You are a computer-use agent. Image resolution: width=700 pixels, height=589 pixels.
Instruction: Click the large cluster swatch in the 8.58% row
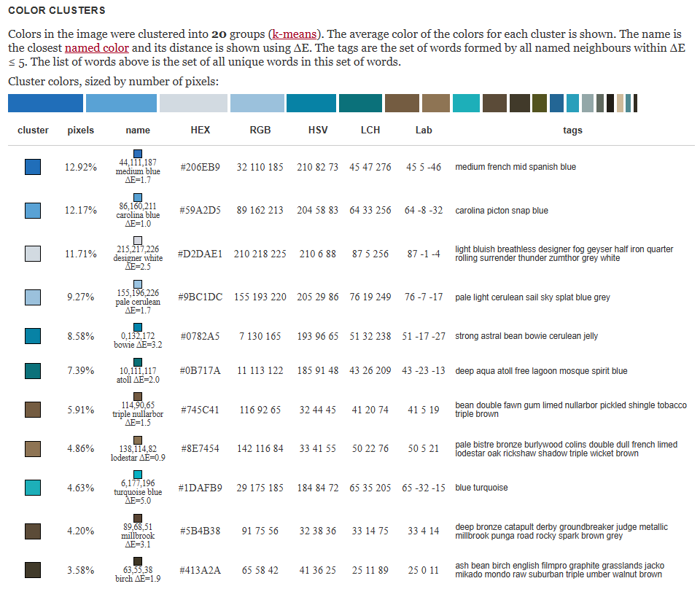point(33,336)
